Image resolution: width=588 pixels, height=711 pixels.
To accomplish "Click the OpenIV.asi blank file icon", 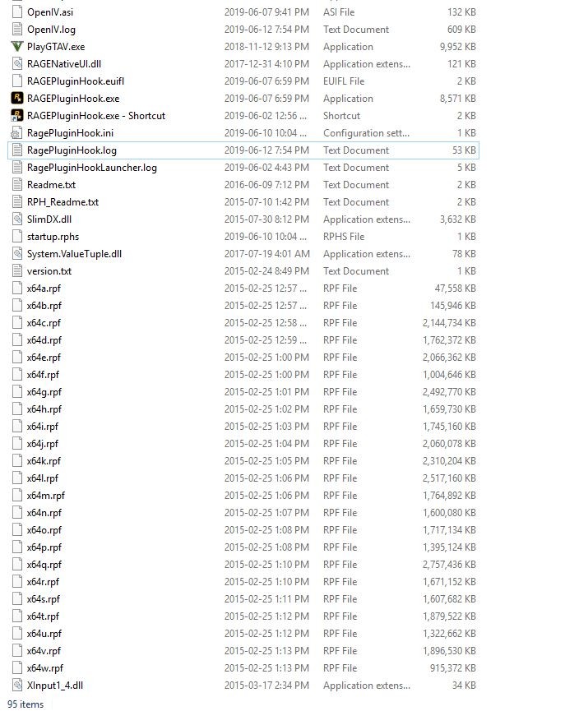I will (16, 12).
